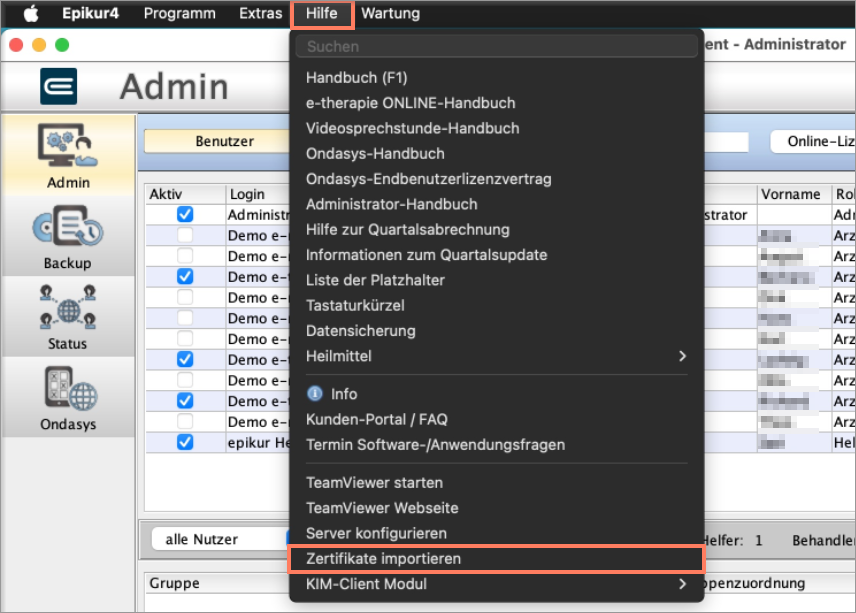Viewport: 856px width, 613px height.
Task: Open the Status network icon
Action: click(68, 307)
